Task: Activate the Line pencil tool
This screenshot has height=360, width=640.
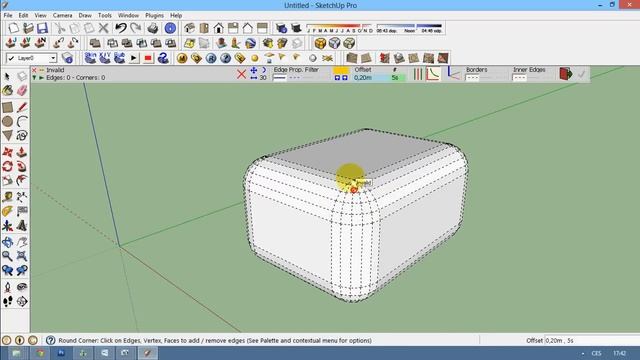Action: pos(22,107)
